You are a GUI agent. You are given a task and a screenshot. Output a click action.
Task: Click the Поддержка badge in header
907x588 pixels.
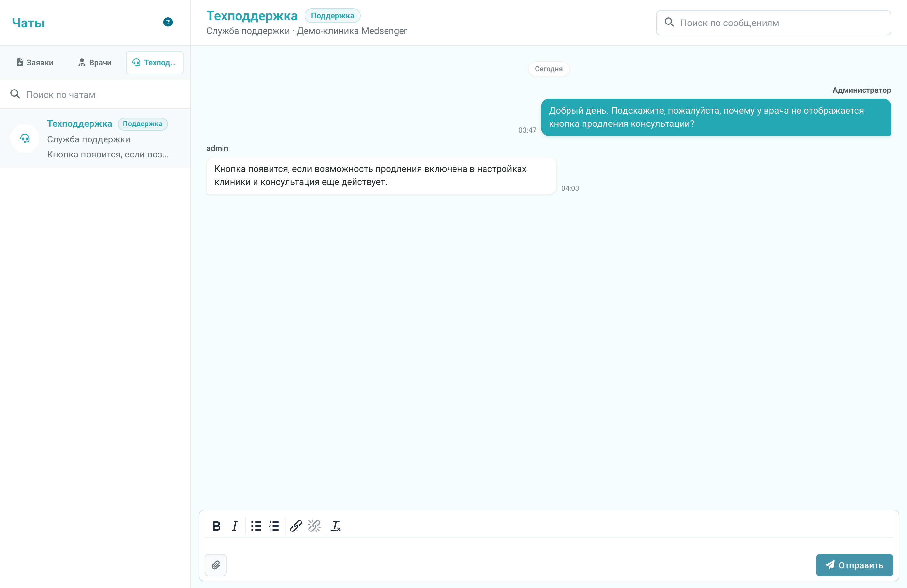click(332, 16)
